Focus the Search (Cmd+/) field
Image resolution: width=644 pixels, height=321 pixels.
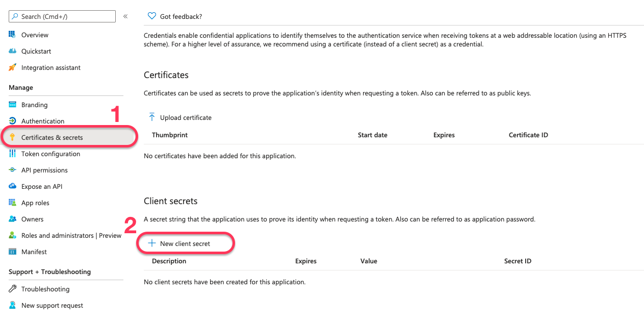(x=66, y=17)
